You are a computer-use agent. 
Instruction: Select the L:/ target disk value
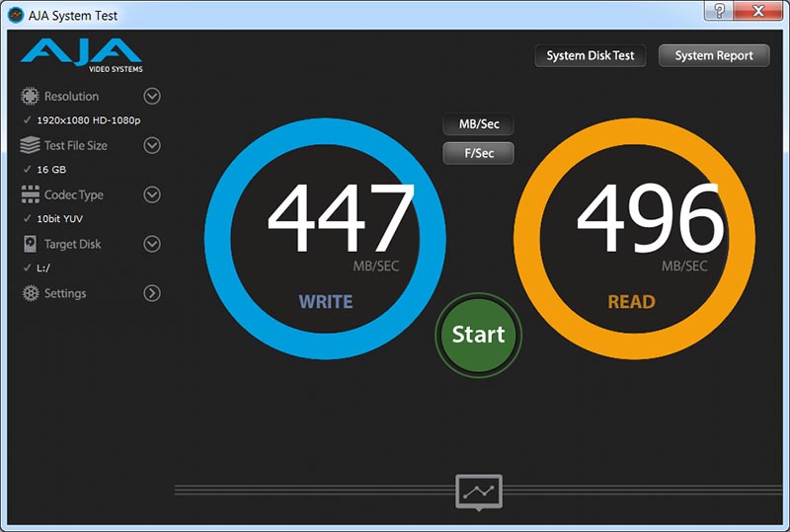[x=43, y=268]
